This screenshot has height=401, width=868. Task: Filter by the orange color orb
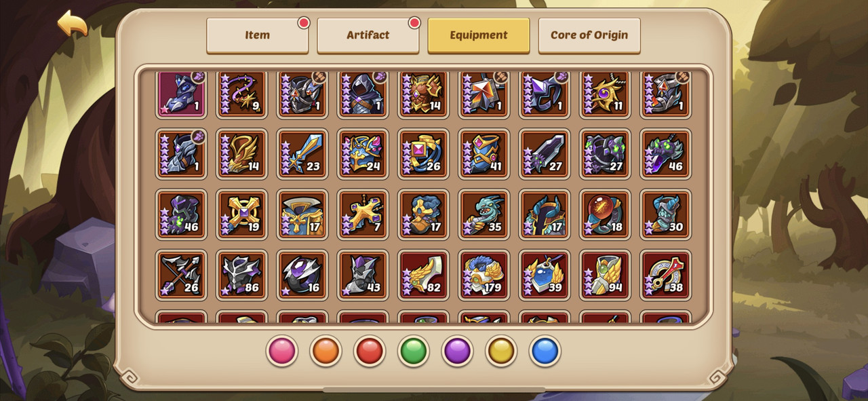click(326, 351)
